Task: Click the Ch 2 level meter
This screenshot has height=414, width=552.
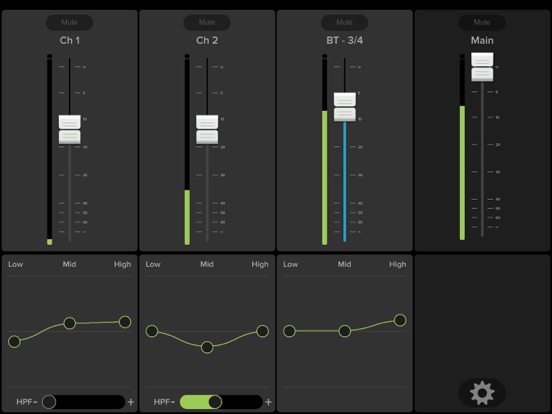Action: [187, 150]
